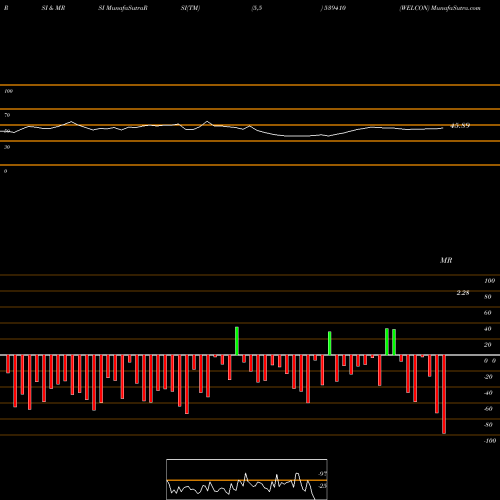This screenshot has height=500, width=500.
Task: Click the MR heading above lower chart
Action: 446,260
